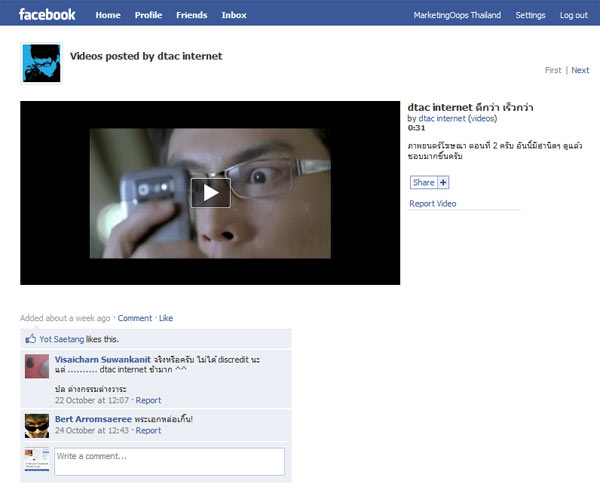Click the Share button

coord(424,183)
